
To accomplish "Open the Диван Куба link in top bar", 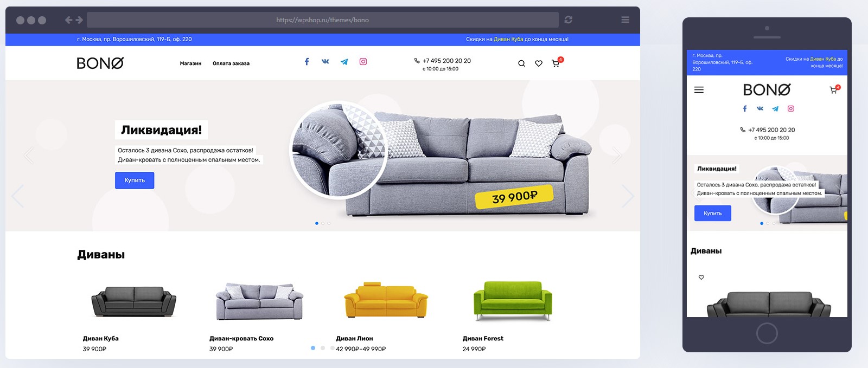I will coord(508,39).
